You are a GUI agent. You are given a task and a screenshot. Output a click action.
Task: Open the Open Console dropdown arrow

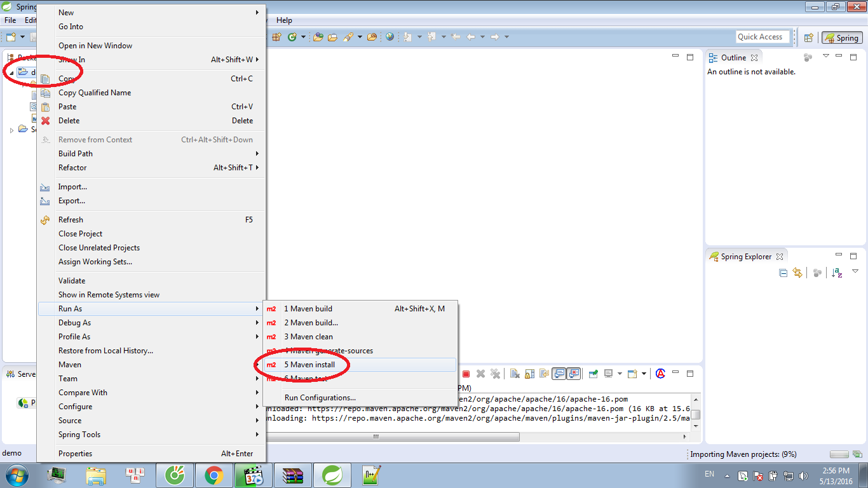point(644,374)
